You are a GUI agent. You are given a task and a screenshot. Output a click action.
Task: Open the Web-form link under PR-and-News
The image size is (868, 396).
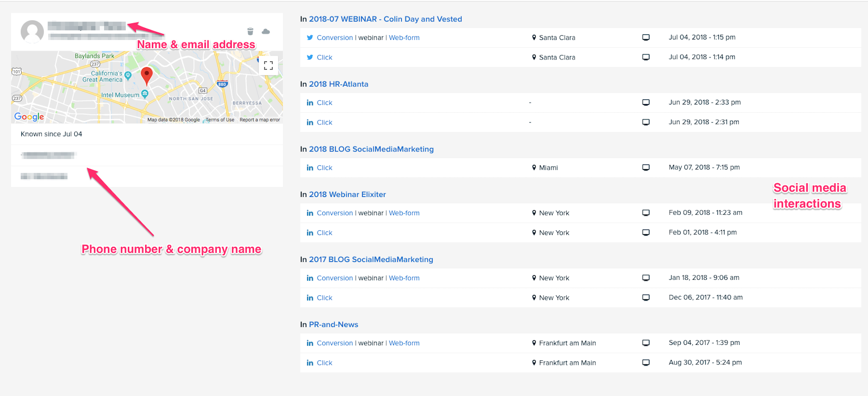[404, 343]
